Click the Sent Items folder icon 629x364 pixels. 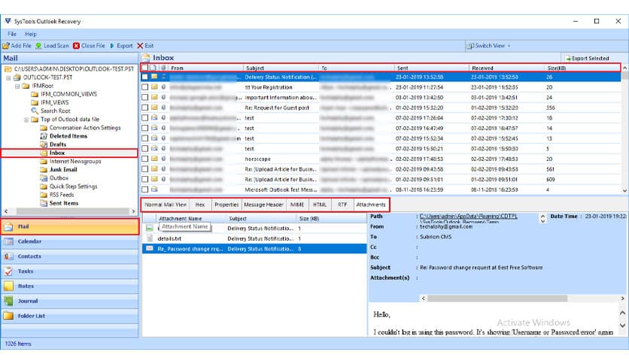(x=44, y=203)
